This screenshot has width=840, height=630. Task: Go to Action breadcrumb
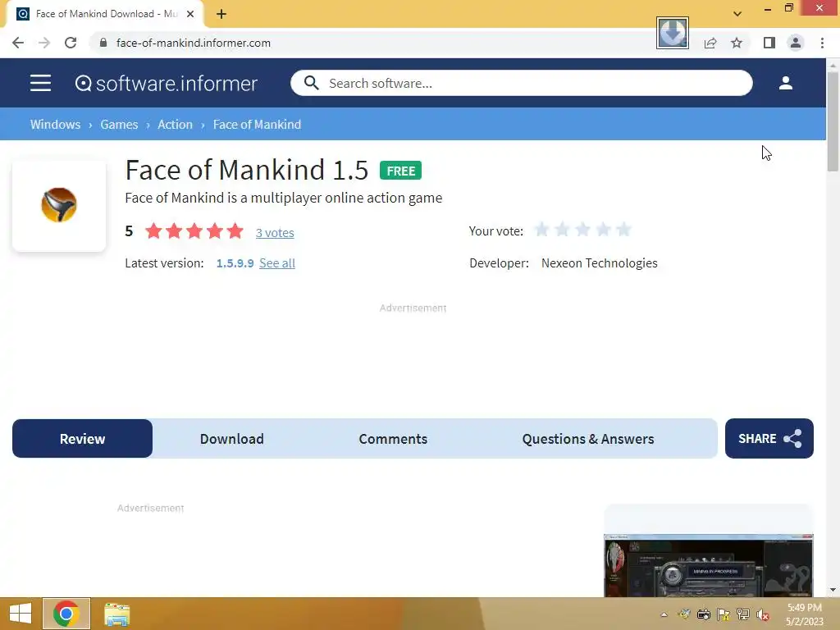pos(176,125)
